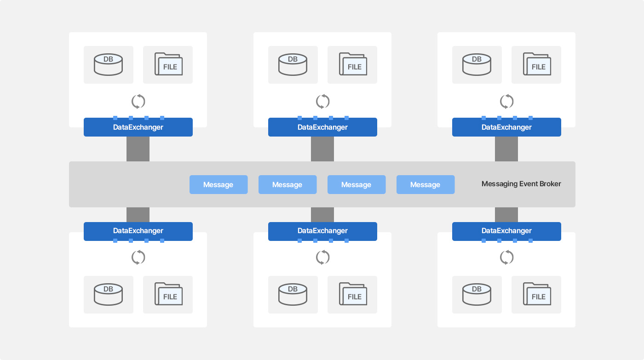Click the sync arrows in the top-center node
644x360 pixels.
coord(322,101)
